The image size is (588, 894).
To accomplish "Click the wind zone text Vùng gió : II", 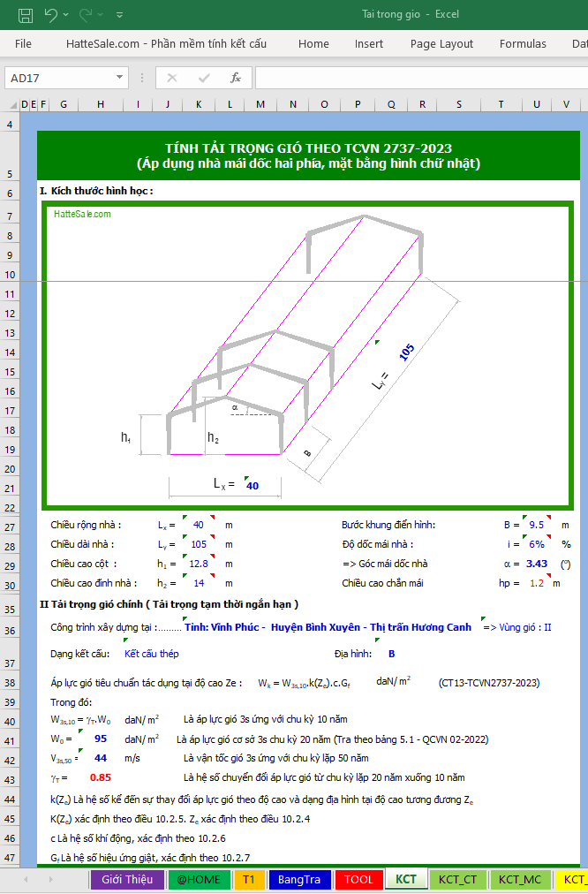I will tap(517, 627).
